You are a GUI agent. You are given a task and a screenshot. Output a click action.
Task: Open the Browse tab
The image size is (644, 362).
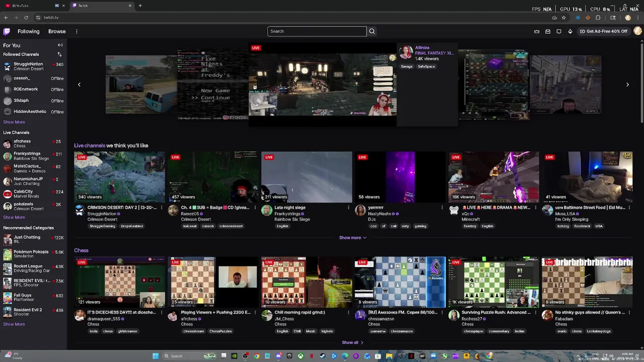[57, 31]
